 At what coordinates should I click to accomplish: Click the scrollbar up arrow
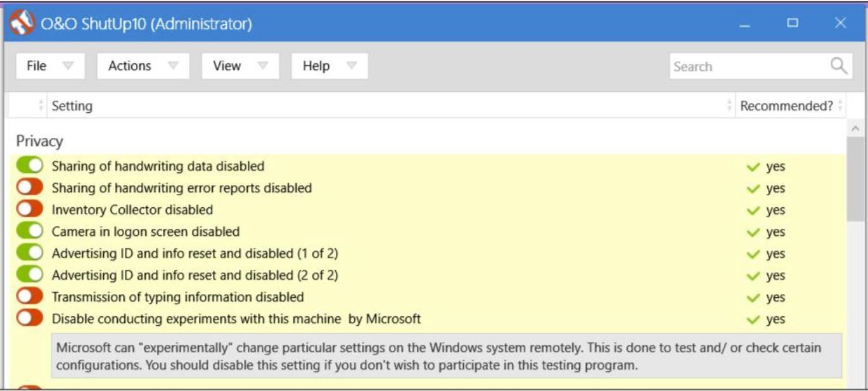coord(855,129)
